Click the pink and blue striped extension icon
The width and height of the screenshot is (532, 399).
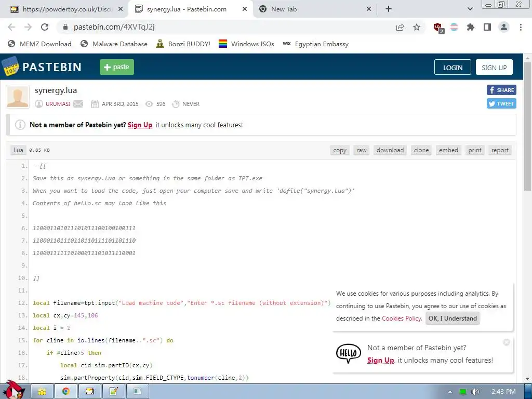(x=454, y=27)
